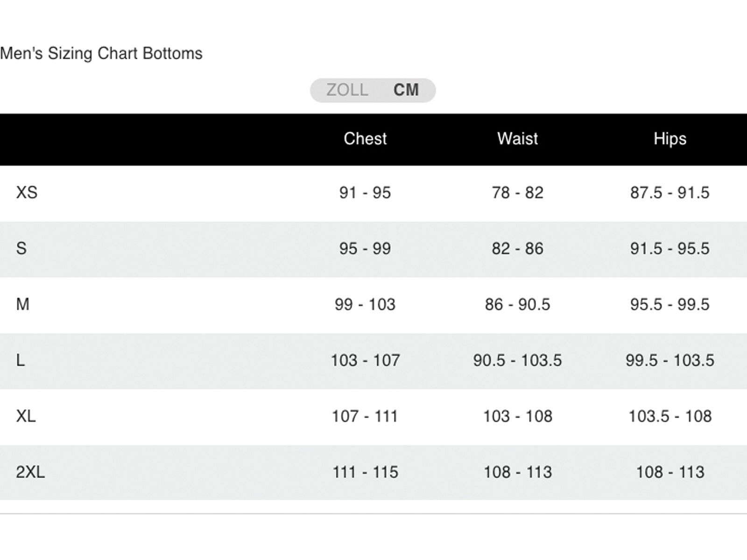The height and width of the screenshot is (560, 747).
Task: Click the Hips column header
Action: tap(670, 139)
